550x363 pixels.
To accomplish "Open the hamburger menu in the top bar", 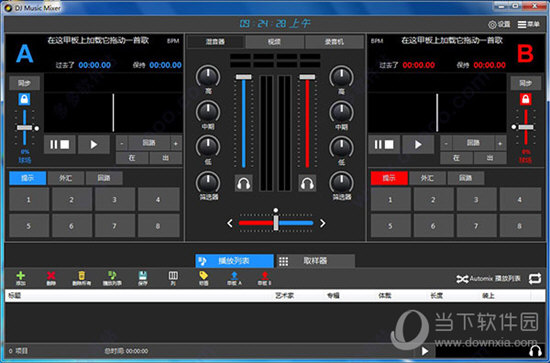I will 528,24.
